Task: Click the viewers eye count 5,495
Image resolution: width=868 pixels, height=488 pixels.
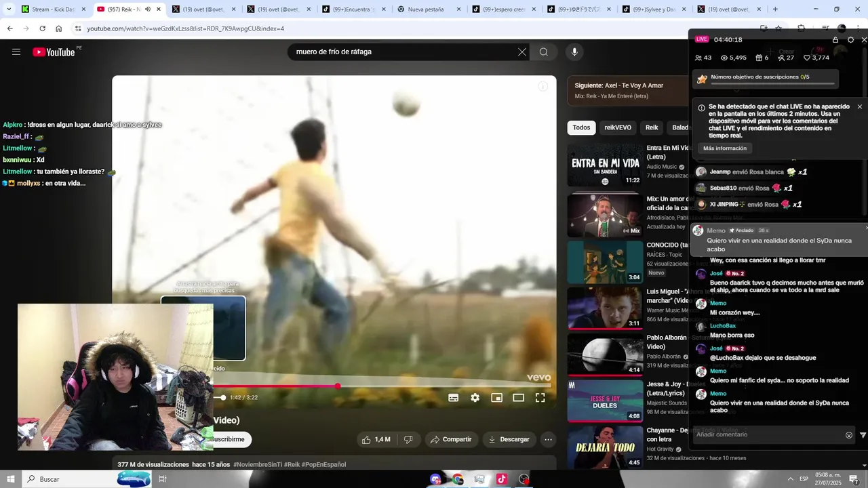Action: point(733,58)
